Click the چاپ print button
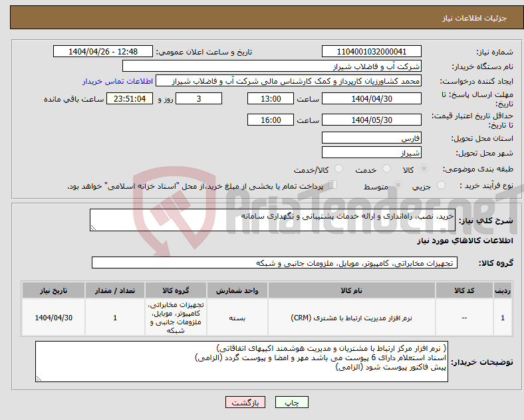 292,402
